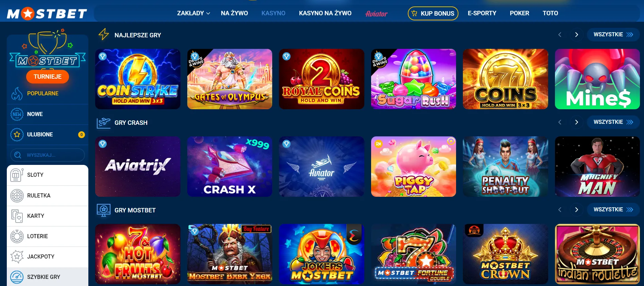Screen dimensions: 644x286
Task: Show next games in Najlepsze Gry row
Action: (576, 35)
